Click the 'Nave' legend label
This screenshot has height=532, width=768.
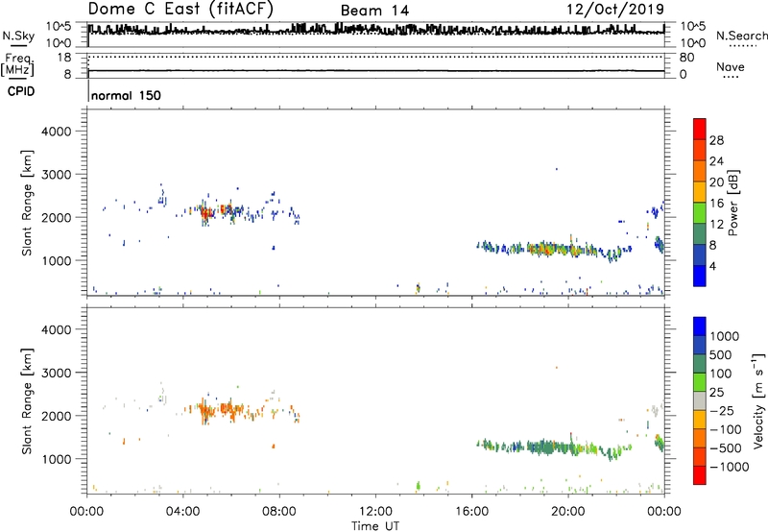point(731,66)
